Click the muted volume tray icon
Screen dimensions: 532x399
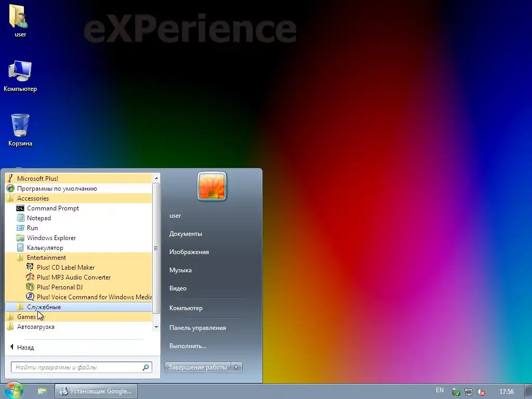(x=481, y=392)
